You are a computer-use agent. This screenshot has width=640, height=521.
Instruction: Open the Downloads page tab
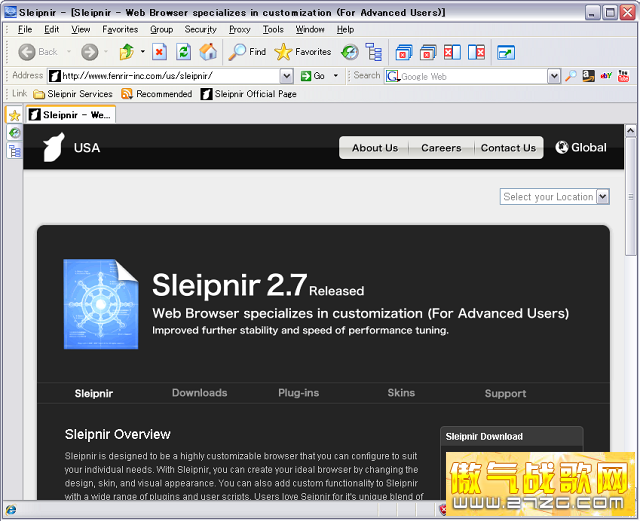(200, 393)
